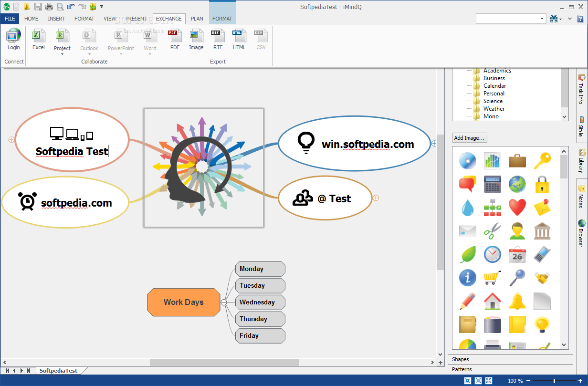Select the bar chart image in library

[492, 160]
